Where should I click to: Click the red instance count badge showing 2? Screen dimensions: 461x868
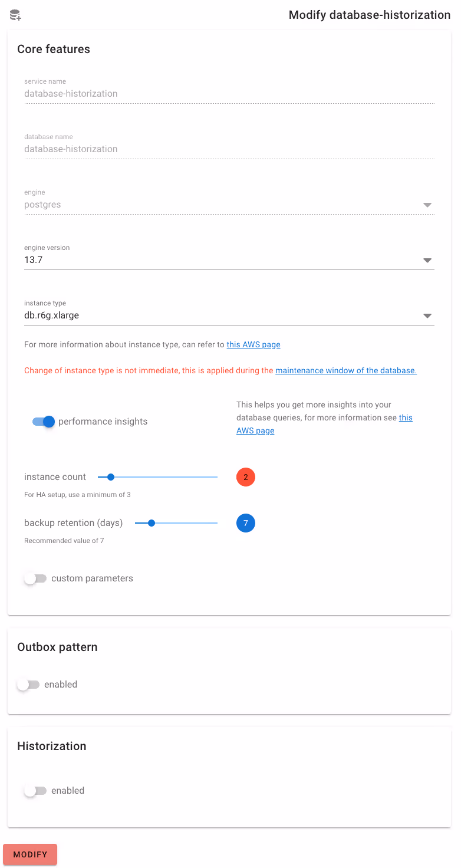(246, 477)
